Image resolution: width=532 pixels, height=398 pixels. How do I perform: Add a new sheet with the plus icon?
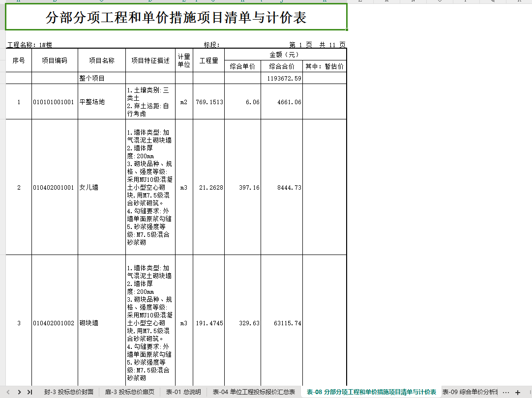coord(518,392)
